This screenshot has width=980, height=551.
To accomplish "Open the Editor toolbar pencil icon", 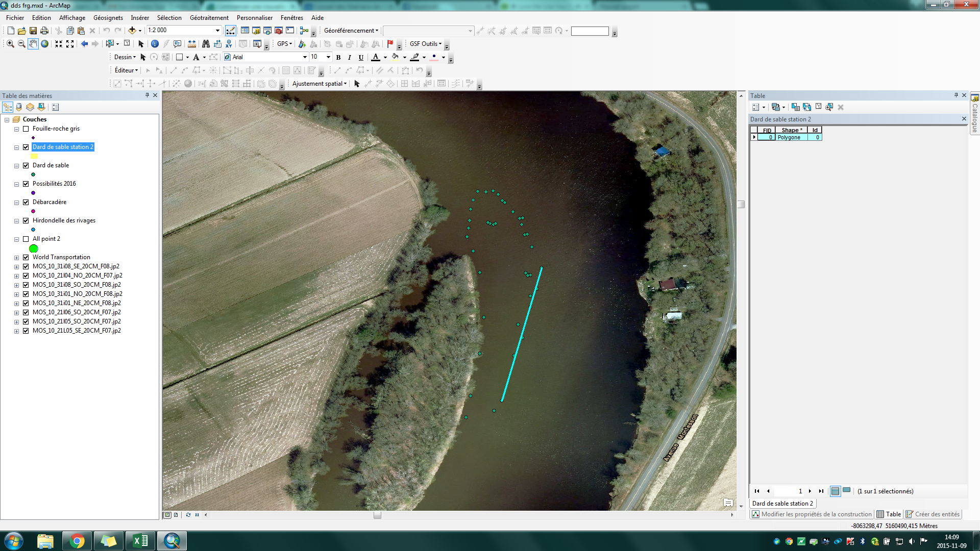I will [x=231, y=31].
